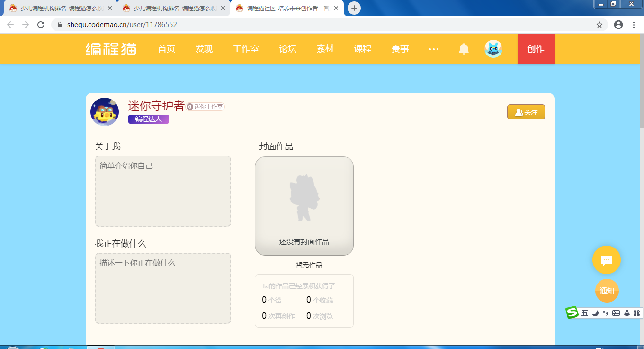
Task: Switch the 五 input mode on IME bar
Action: coord(585,313)
